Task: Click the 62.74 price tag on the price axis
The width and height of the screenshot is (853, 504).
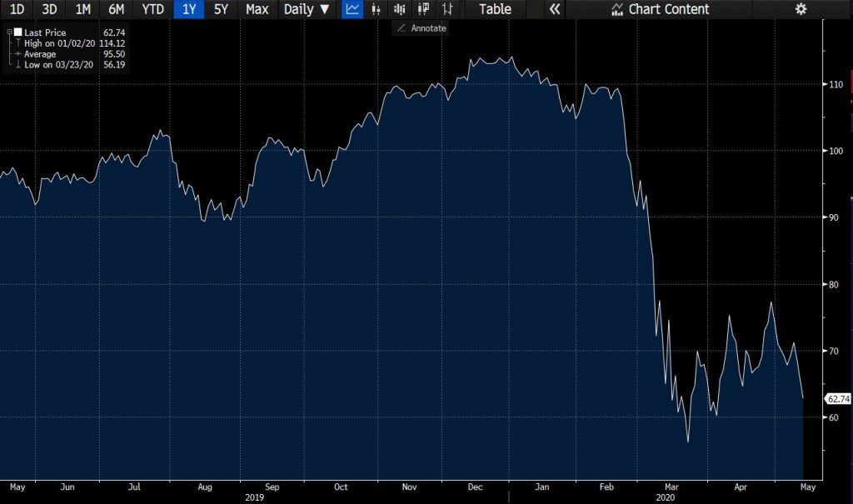Action: pyautogui.click(x=838, y=399)
